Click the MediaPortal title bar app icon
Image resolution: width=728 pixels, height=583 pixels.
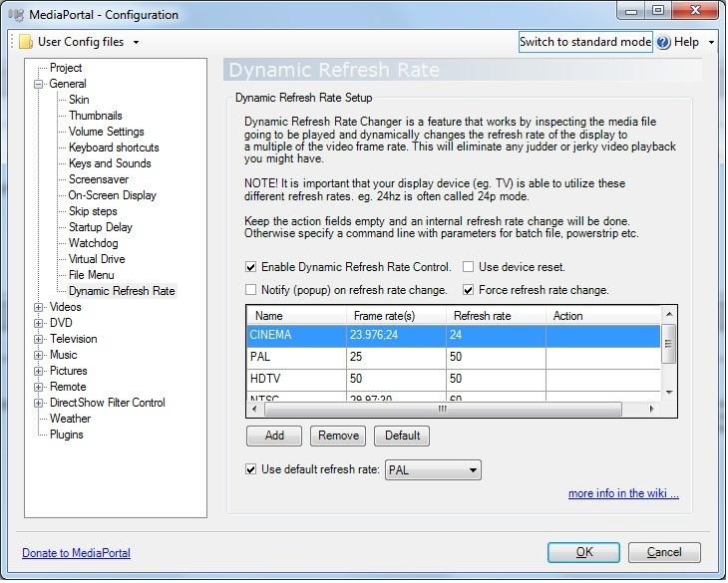pyautogui.click(x=16, y=15)
